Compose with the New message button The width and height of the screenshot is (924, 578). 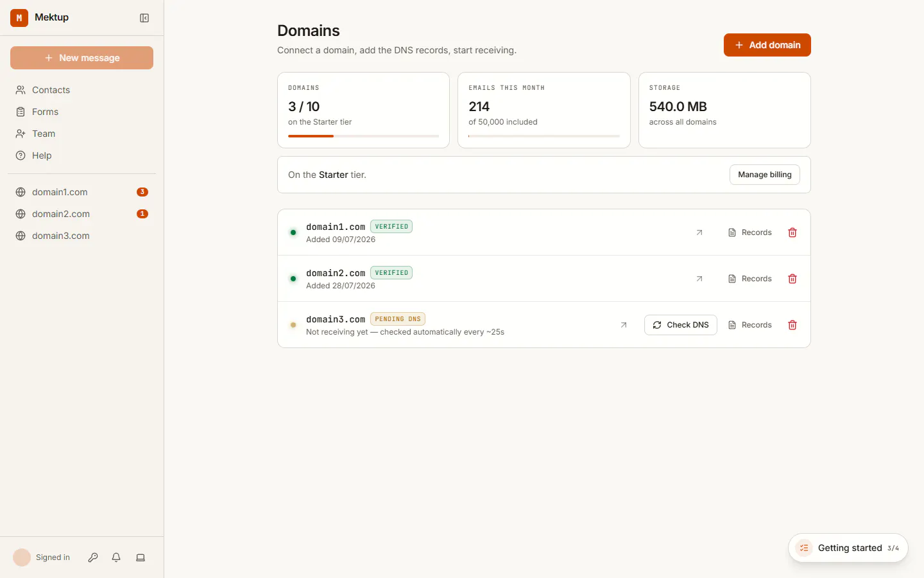point(81,58)
